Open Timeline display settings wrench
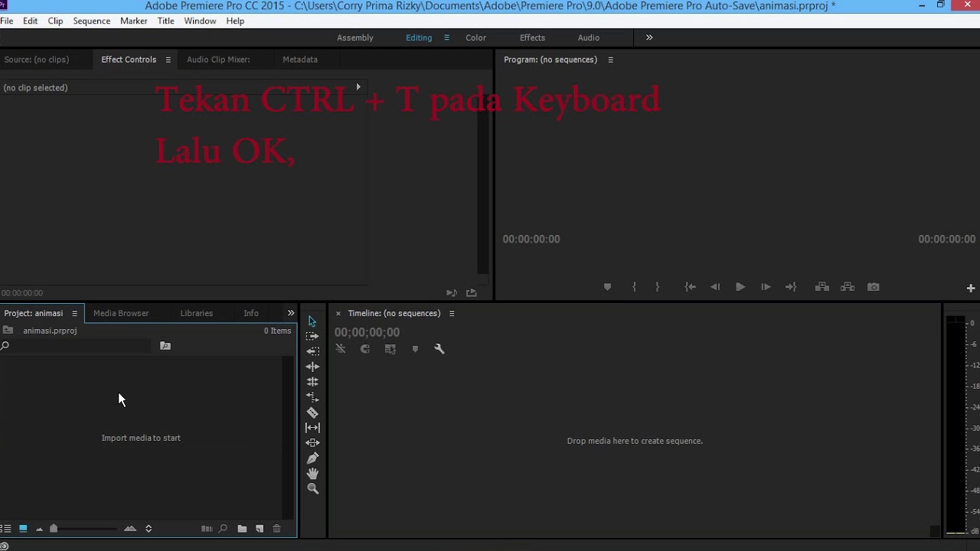Screen dimensions: 980x551 coord(439,349)
